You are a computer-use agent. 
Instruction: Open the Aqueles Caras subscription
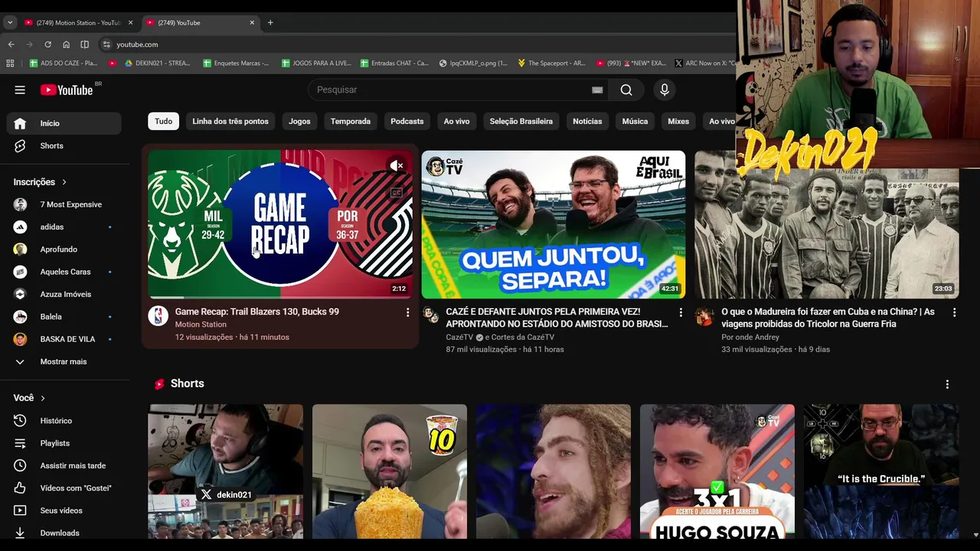(x=64, y=272)
